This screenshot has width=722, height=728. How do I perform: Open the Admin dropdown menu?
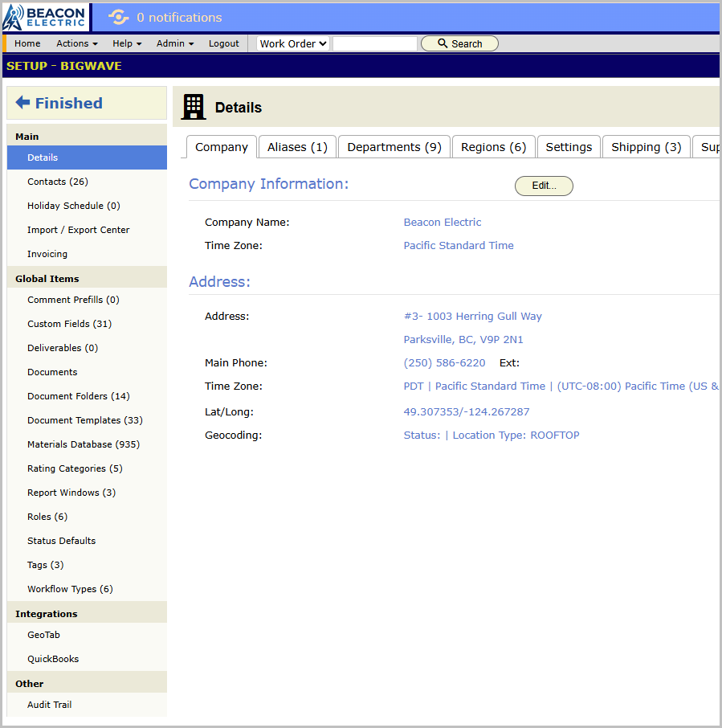pyautogui.click(x=175, y=43)
